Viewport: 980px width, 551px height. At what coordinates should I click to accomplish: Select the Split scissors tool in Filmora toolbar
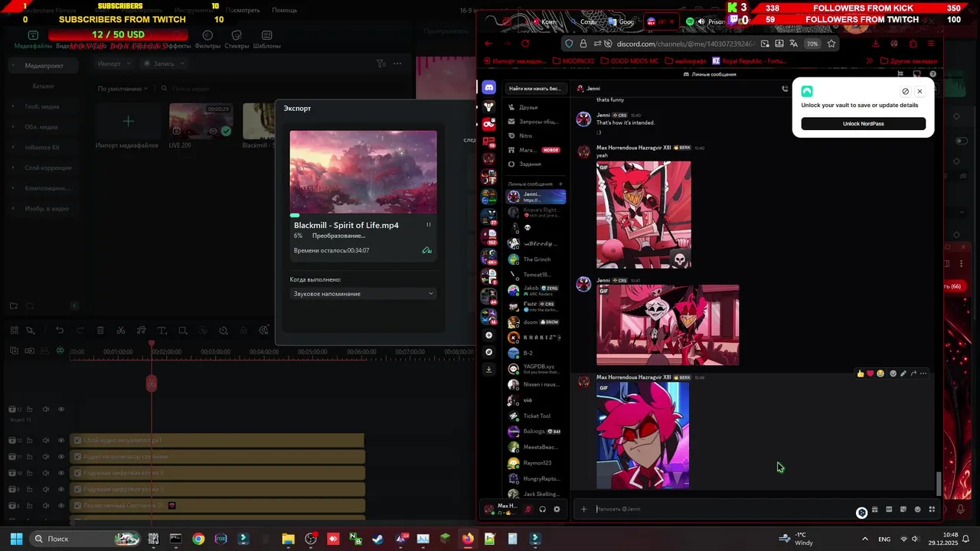pos(121,331)
